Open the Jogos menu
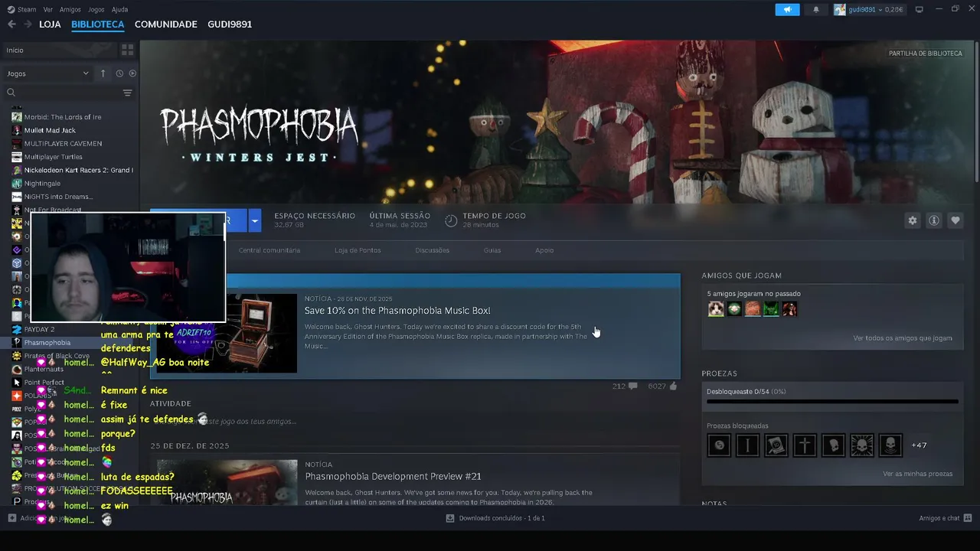 [96, 10]
